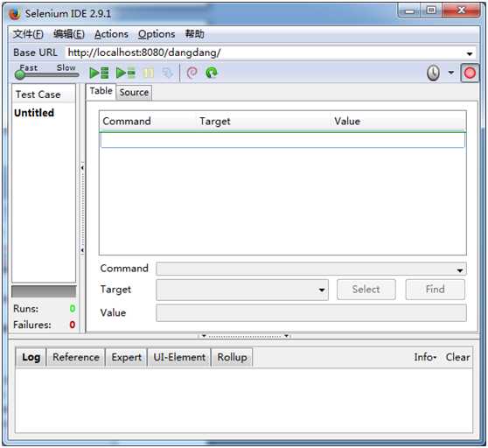Click the test progress bar
488x448 pixels.
click(x=44, y=291)
